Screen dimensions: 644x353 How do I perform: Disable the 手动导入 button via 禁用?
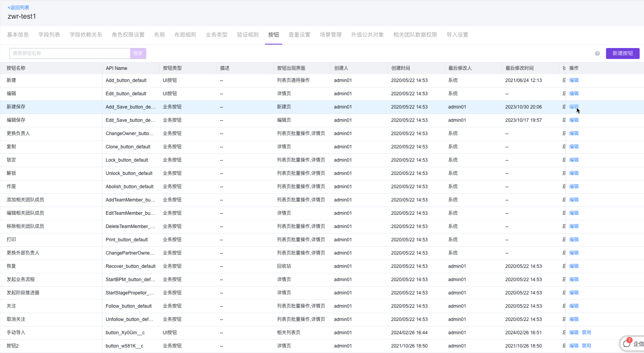586,332
